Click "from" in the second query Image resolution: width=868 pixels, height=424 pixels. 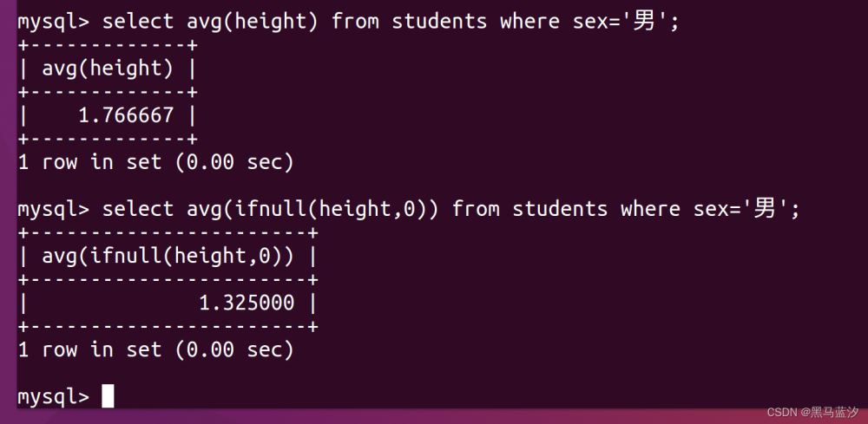[476, 209]
